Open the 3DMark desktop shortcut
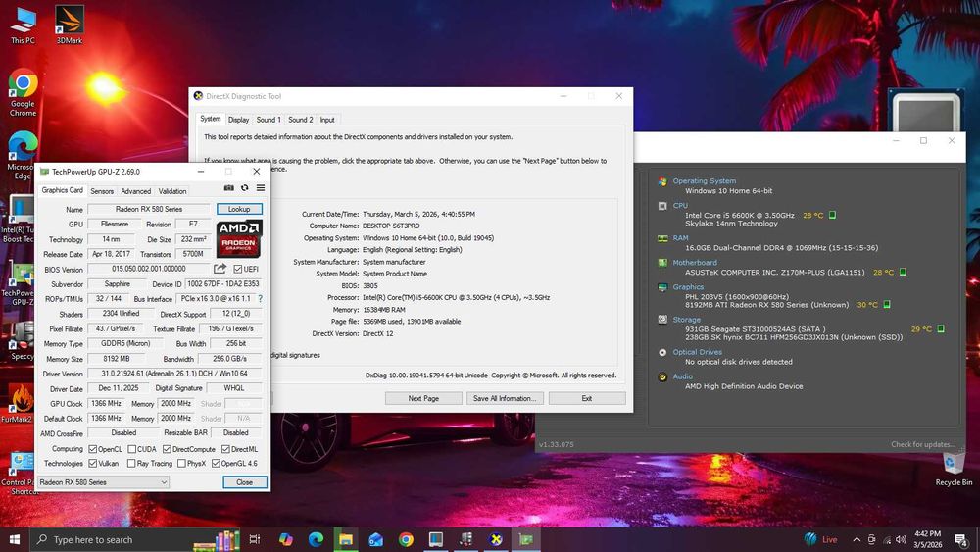Viewport: 980px width, 552px height. tap(70, 25)
